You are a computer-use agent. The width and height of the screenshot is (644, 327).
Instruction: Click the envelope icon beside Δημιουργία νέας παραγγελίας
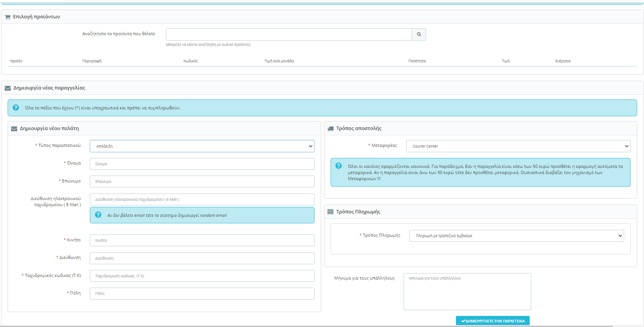[x=7, y=88]
